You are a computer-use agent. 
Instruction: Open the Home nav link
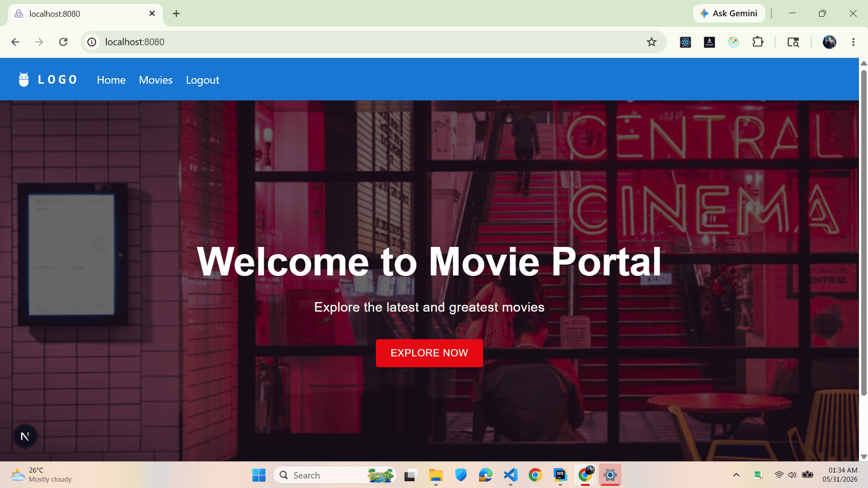(111, 80)
